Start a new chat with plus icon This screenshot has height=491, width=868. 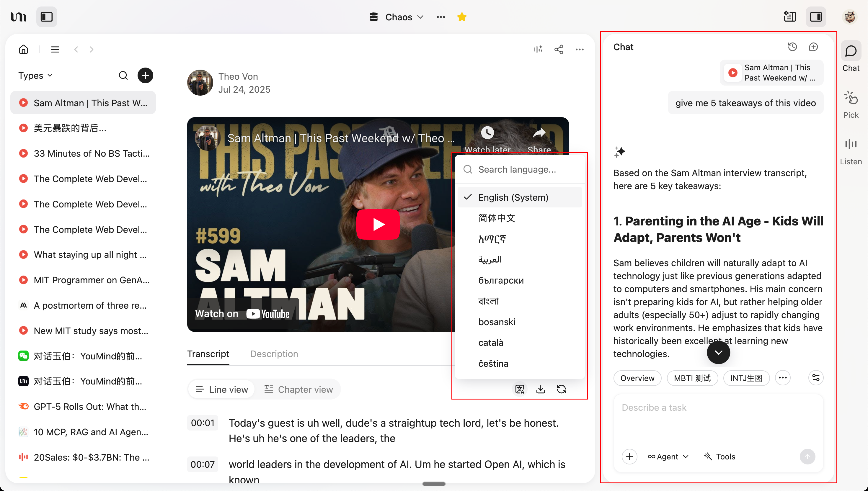pyautogui.click(x=813, y=47)
